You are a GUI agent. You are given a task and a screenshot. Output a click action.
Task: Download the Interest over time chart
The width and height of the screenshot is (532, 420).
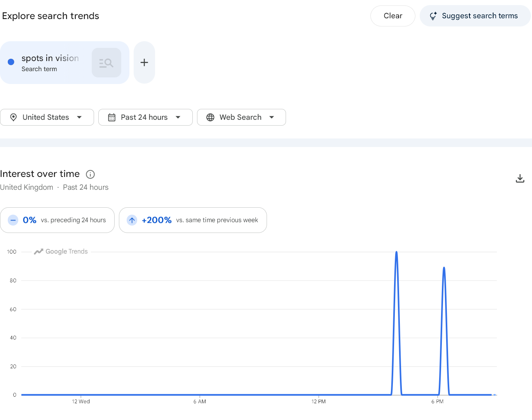tap(520, 178)
